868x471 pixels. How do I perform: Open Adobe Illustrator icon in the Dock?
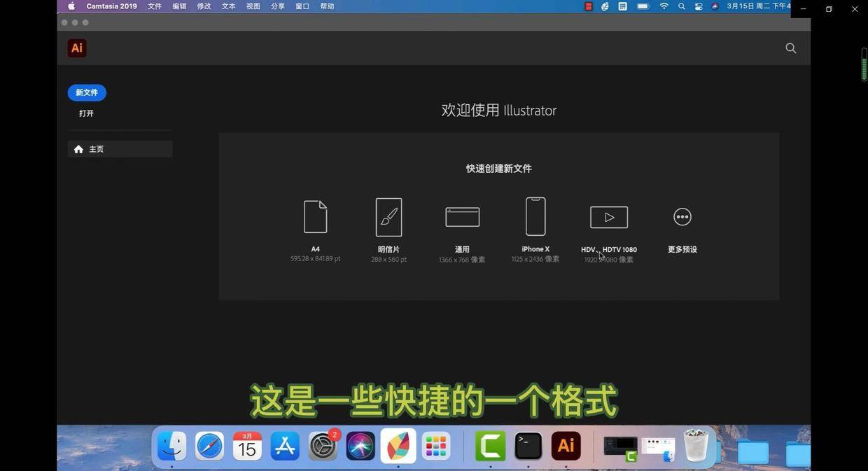566,446
